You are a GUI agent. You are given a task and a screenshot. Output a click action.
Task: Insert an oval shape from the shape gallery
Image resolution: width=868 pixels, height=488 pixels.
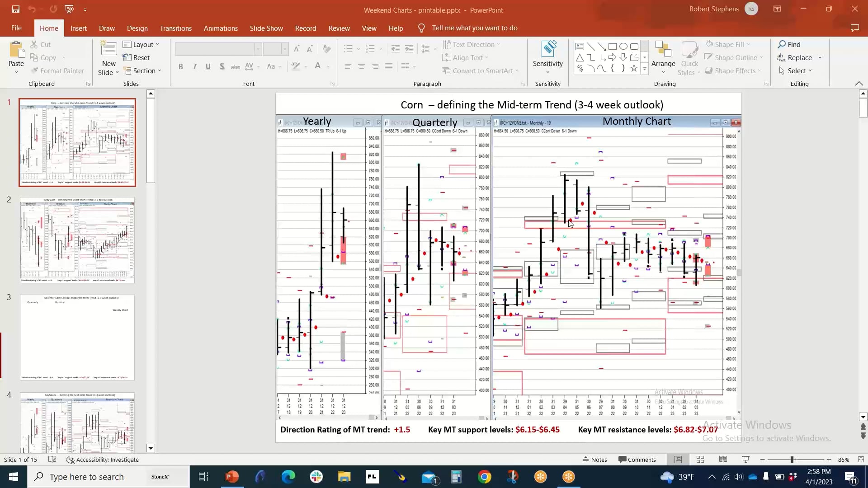623,46
